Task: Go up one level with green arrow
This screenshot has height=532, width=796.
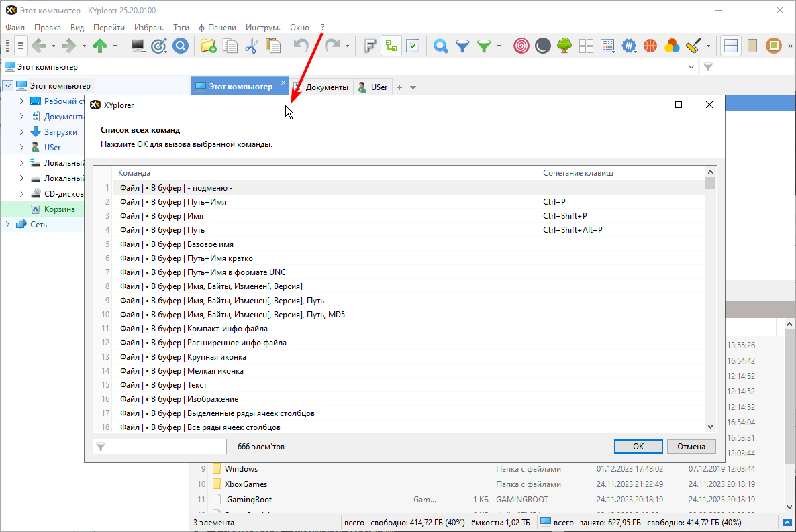Action: point(100,46)
